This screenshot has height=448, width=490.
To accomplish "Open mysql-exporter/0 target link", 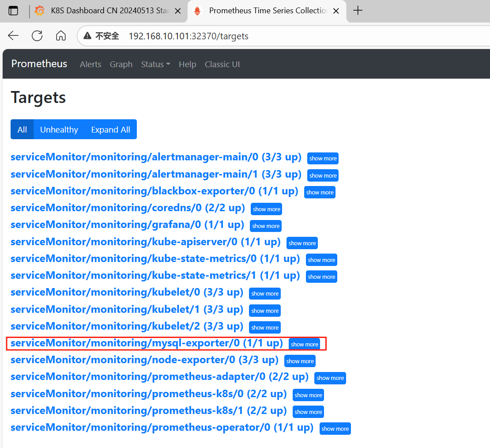I will click(x=147, y=343).
